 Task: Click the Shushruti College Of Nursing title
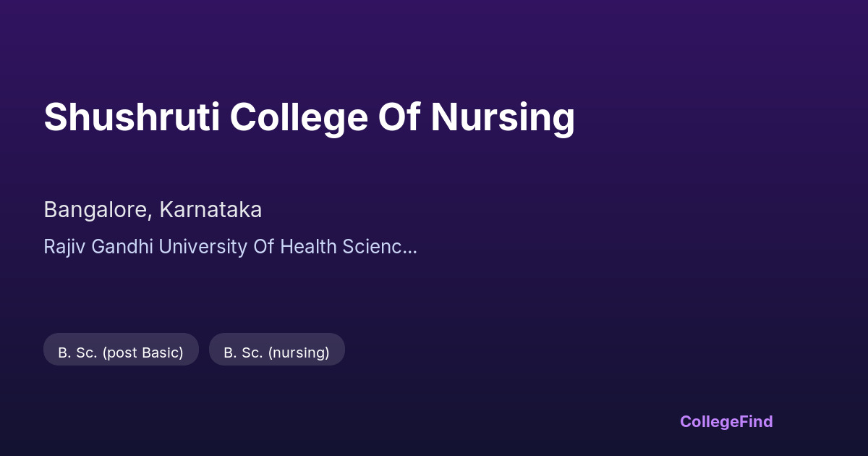[x=309, y=117]
